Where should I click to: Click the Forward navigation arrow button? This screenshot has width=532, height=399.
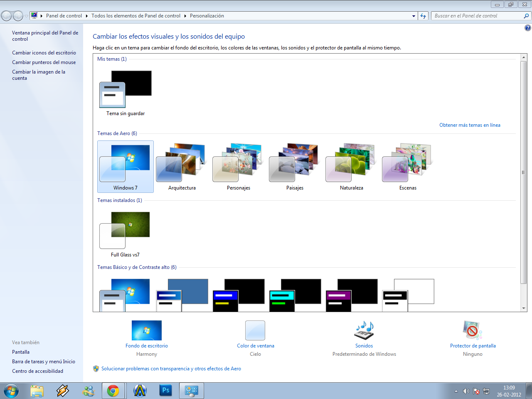click(18, 16)
